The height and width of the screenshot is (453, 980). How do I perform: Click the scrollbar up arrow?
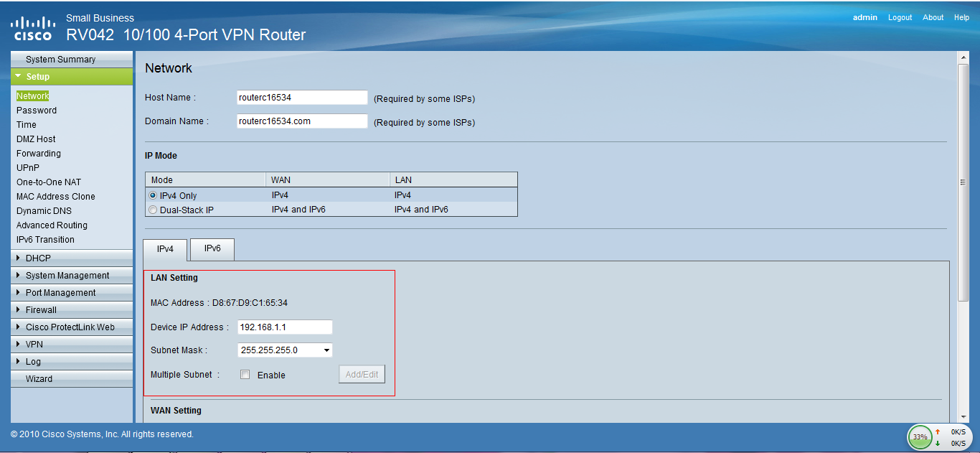pyautogui.click(x=963, y=57)
